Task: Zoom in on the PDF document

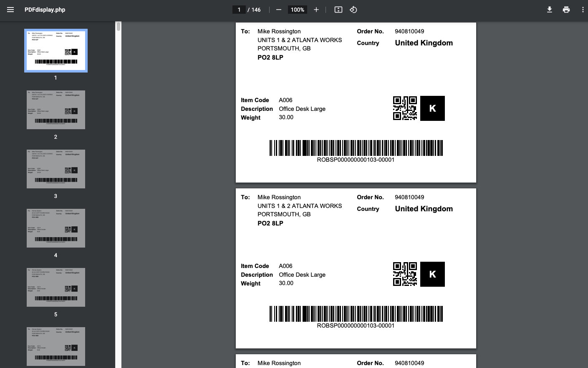Action: click(x=316, y=9)
